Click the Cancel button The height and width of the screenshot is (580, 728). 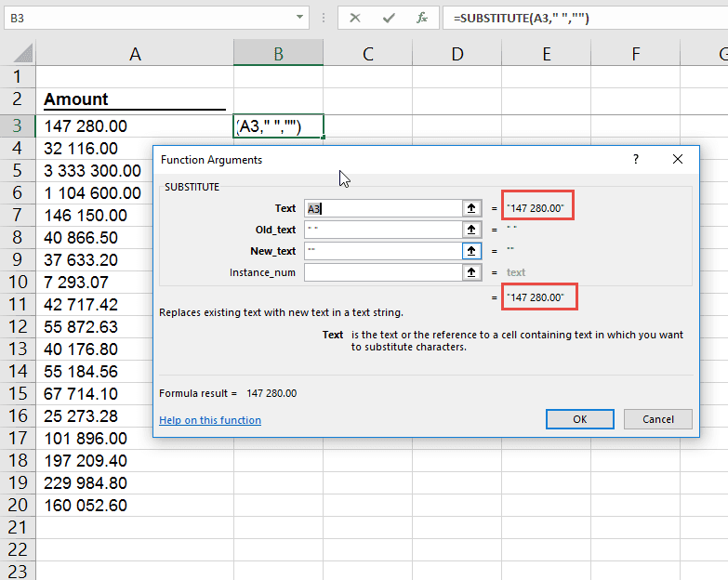click(x=658, y=419)
